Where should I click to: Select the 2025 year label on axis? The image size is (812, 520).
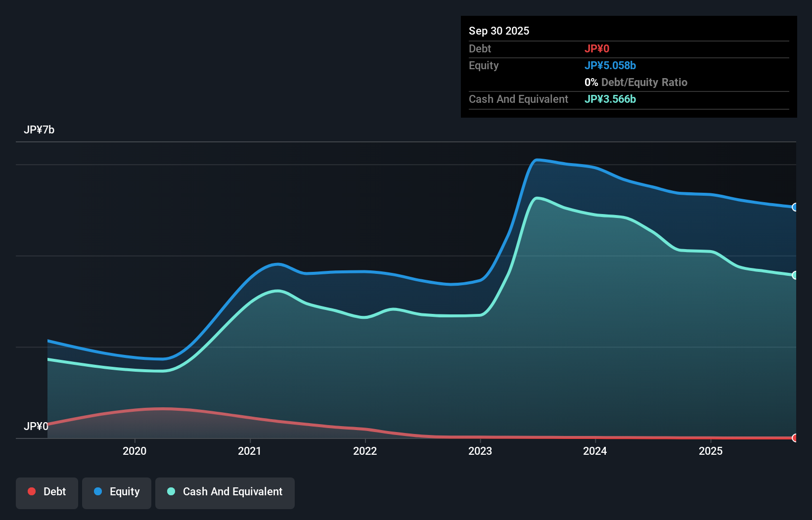pyautogui.click(x=711, y=451)
